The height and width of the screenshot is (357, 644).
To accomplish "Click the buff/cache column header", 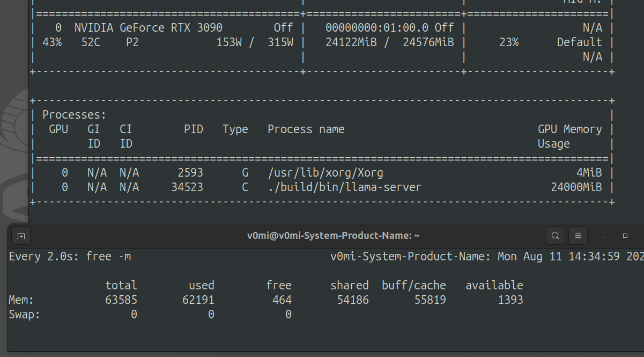I will point(413,286).
